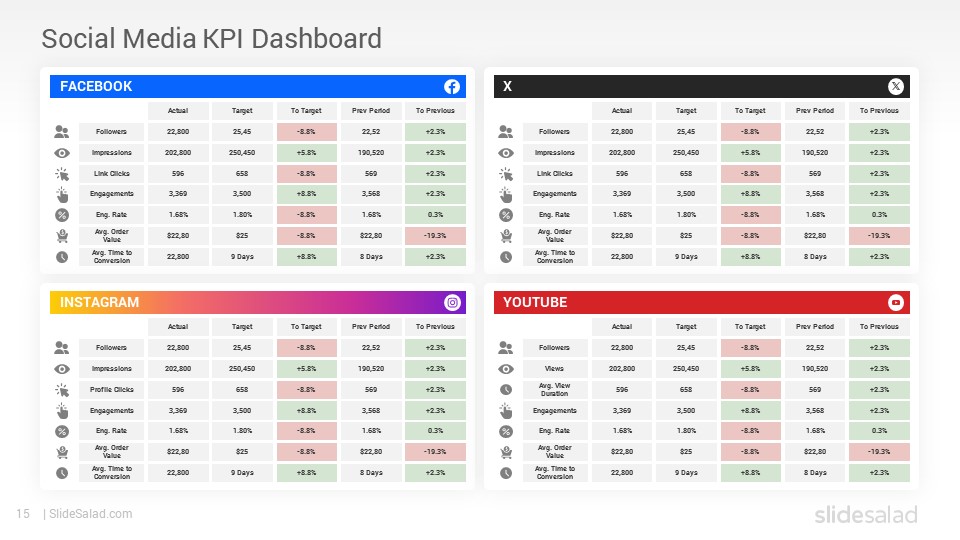Click the Avg. View Duration label in YouTube table
The width and height of the screenshot is (960, 540).
[x=555, y=390]
